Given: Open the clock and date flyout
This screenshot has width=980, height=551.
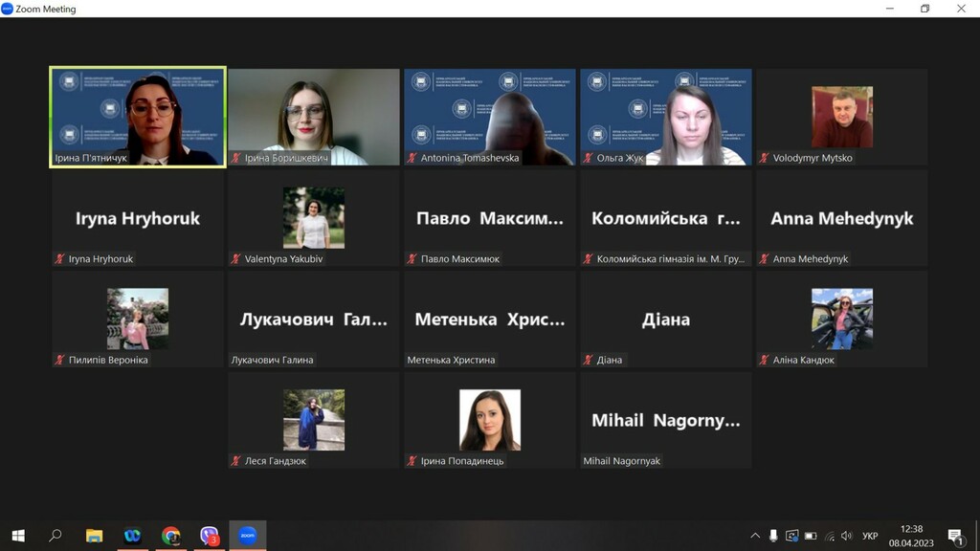Looking at the screenshot, I should pos(911,536).
